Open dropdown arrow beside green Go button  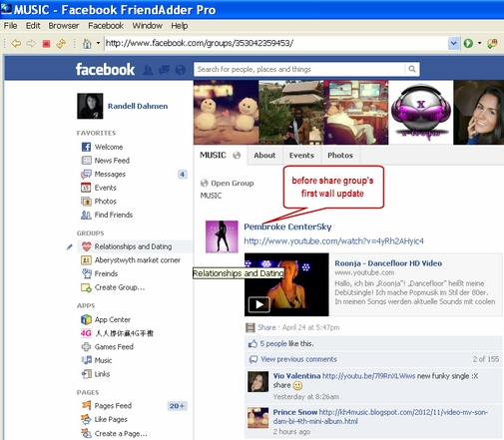[x=479, y=43]
